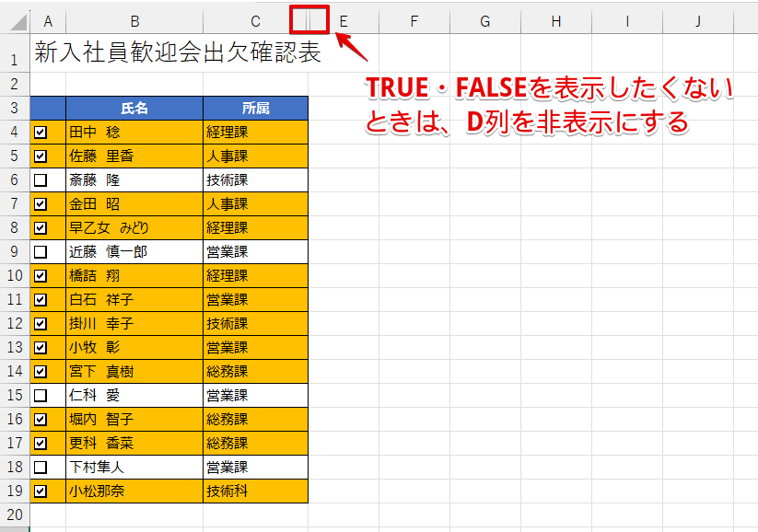This screenshot has height=532, width=758.
Task: Uncheck the checkbox for 田中 稔
Action: coord(41,132)
